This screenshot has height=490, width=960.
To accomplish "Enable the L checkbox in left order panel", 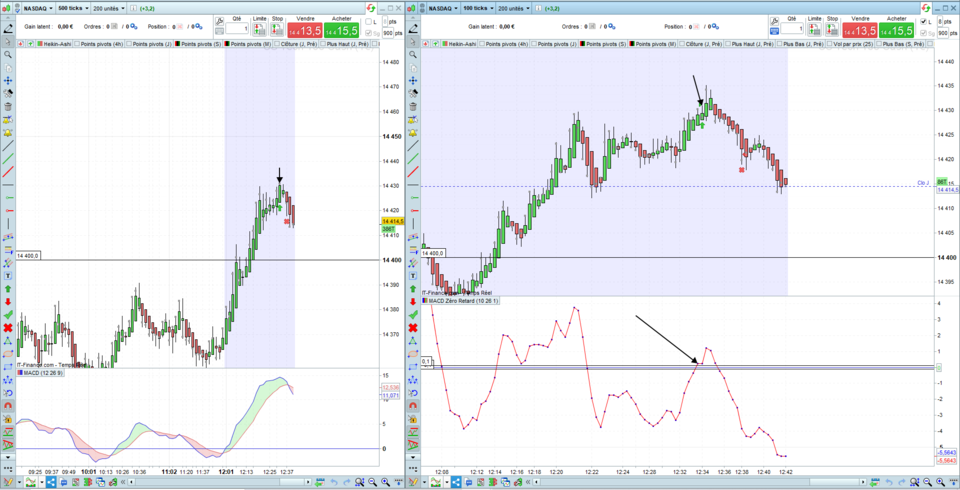I will 369,21.
